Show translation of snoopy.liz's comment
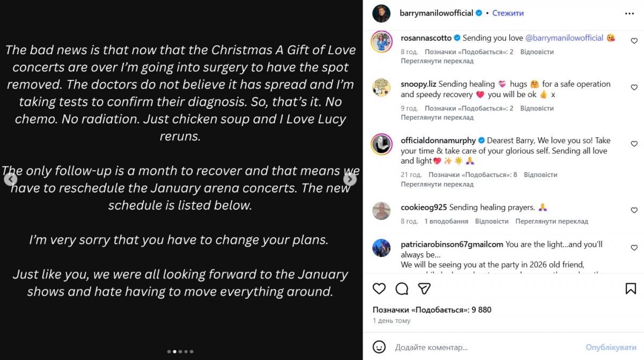 [437, 117]
